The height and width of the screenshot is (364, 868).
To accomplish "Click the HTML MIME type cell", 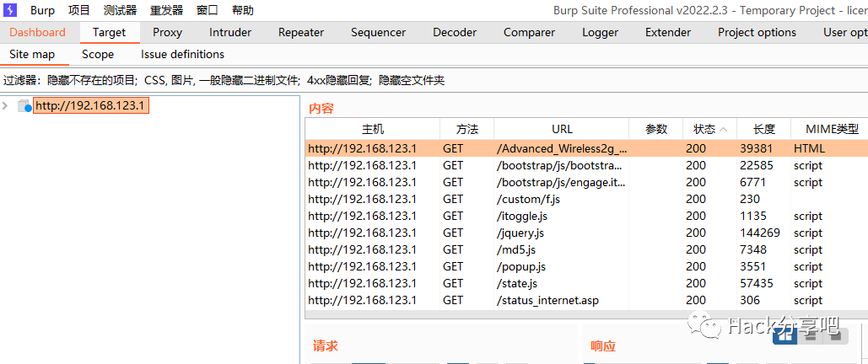I will [809, 148].
